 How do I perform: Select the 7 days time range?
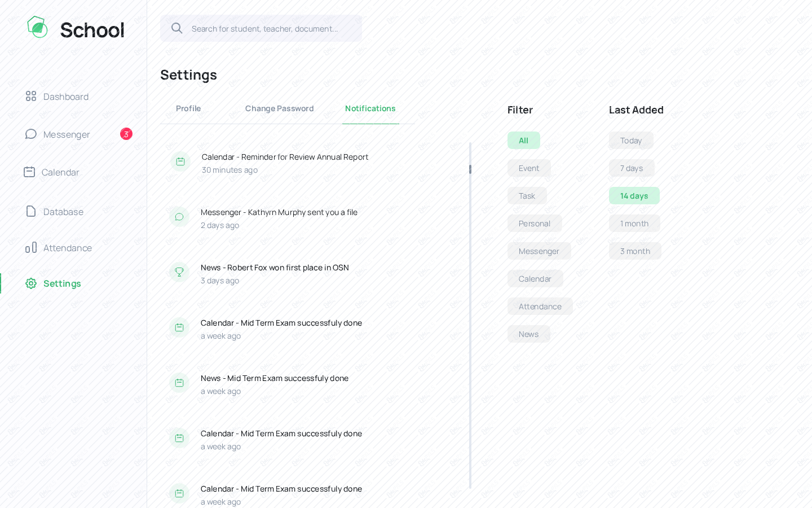631,168
